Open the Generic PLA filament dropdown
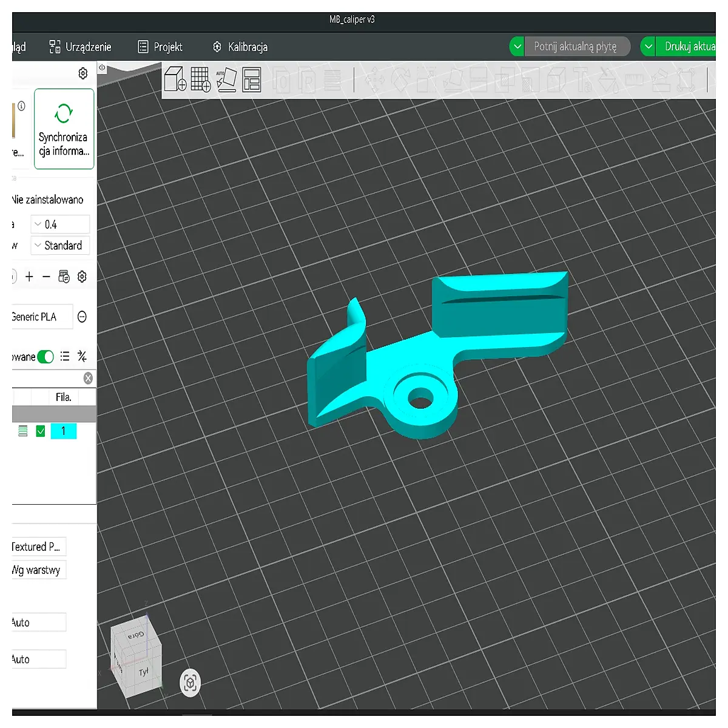728x728 pixels. click(x=42, y=317)
